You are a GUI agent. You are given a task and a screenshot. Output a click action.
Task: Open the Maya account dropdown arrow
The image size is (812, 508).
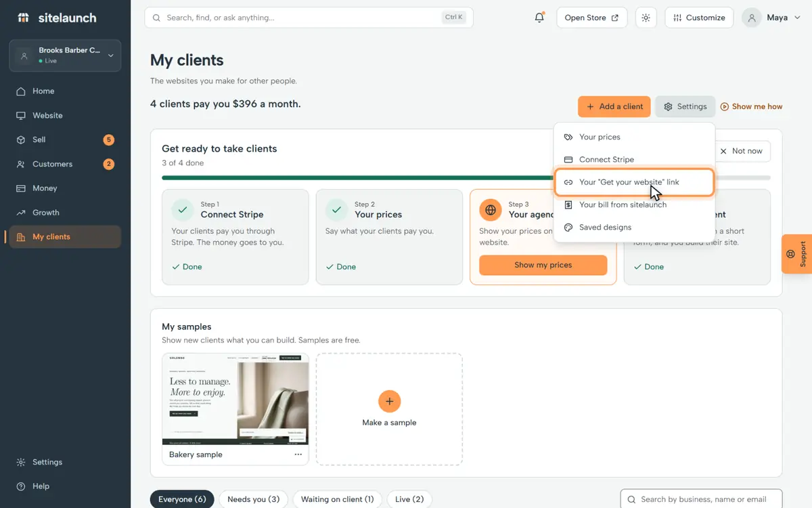click(x=796, y=18)
